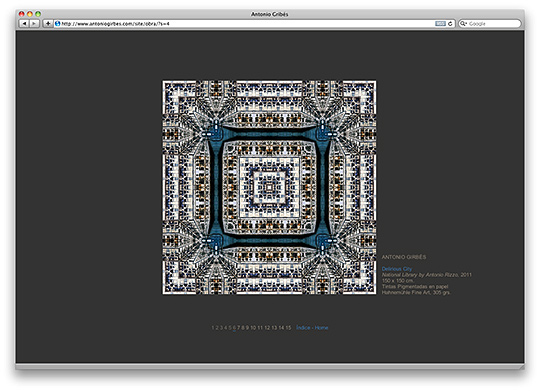The width and height of the screenshot is (540, 391).
Task: Open page 10 in the pagination
Action: [x=253, y=328]
